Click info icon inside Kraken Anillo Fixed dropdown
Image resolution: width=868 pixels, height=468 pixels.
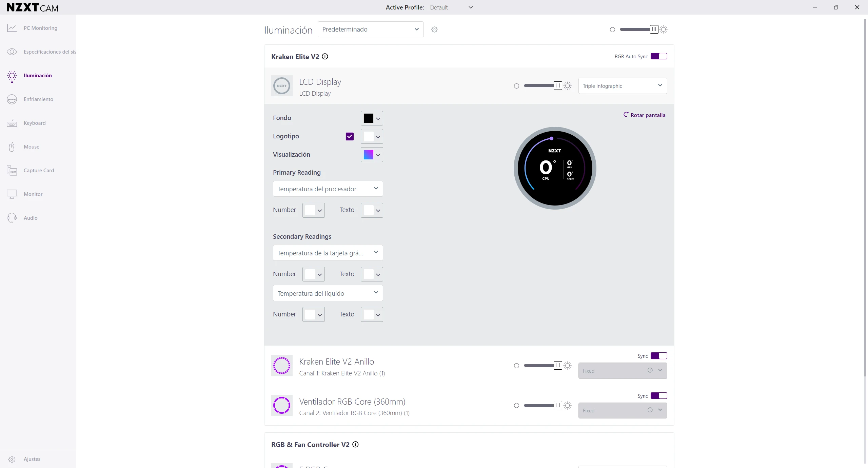coord(650,370)
